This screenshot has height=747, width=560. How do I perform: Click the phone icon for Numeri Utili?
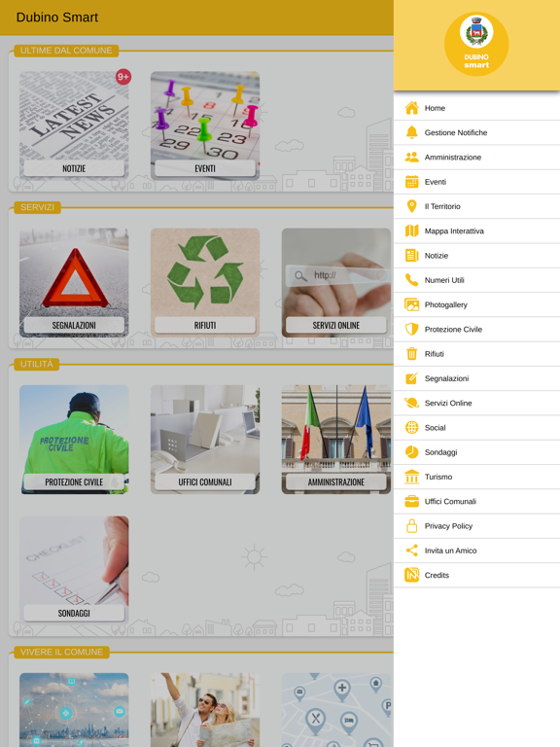411,280
